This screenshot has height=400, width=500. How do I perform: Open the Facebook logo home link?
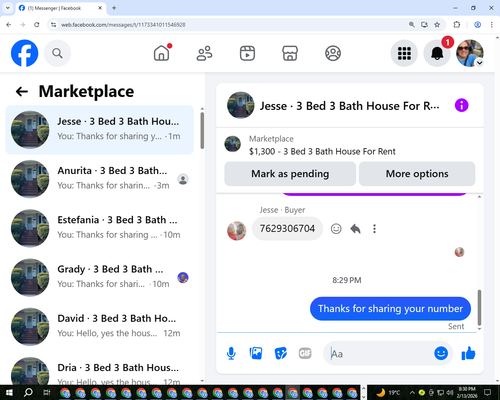tap(24, 53)
